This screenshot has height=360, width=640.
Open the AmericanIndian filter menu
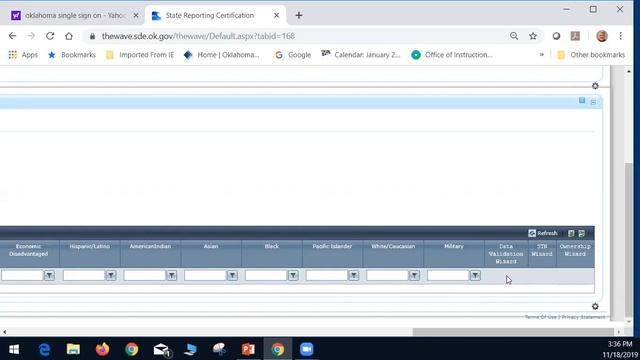coord(171,276)
